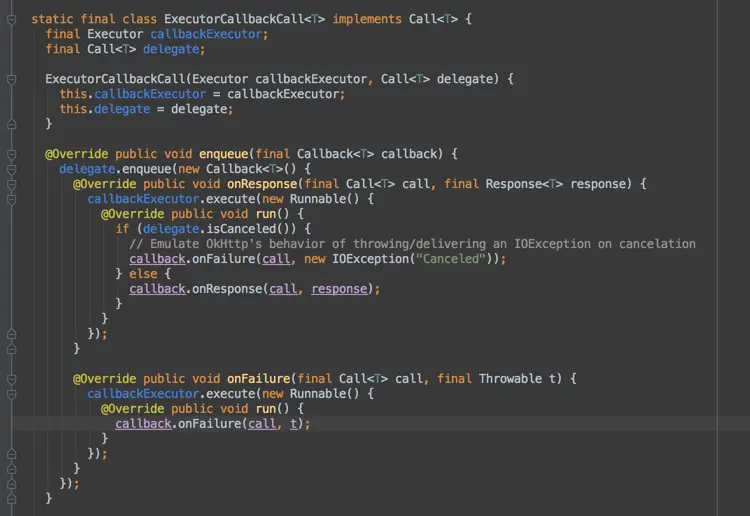
Task: Click the underlined 't' argument on highlighted line
Action: 294,424
